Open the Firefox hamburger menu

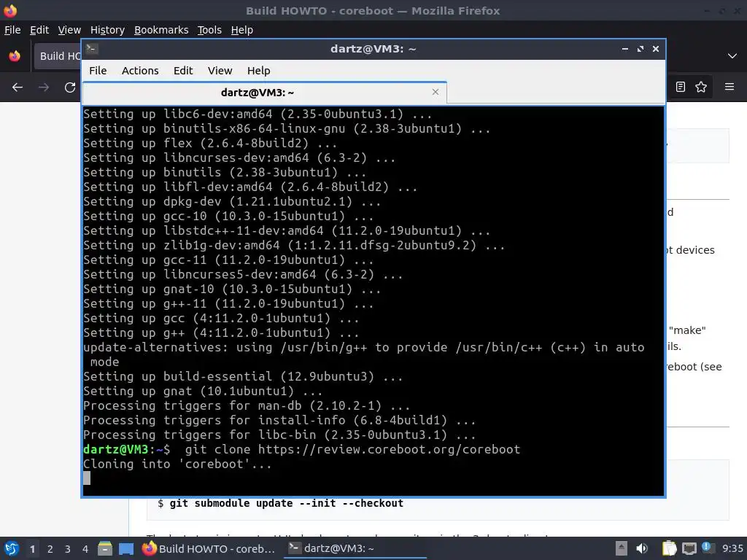[729, 87]
